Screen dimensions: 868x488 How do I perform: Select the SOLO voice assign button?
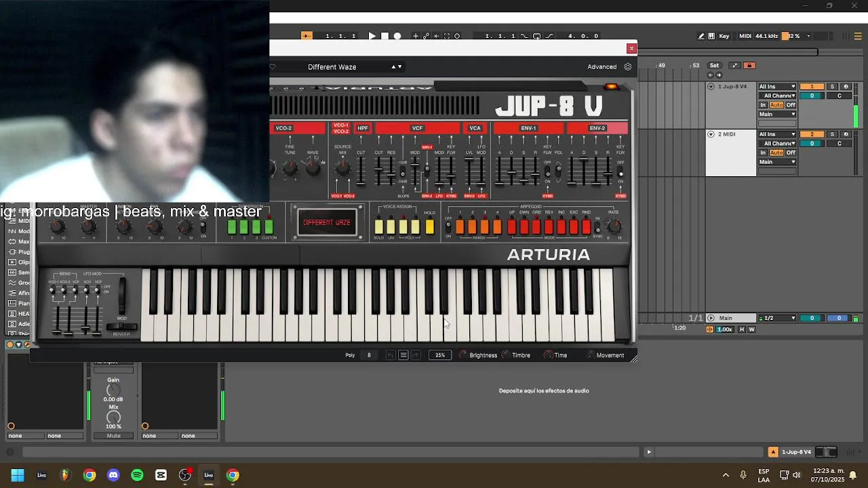378,227
